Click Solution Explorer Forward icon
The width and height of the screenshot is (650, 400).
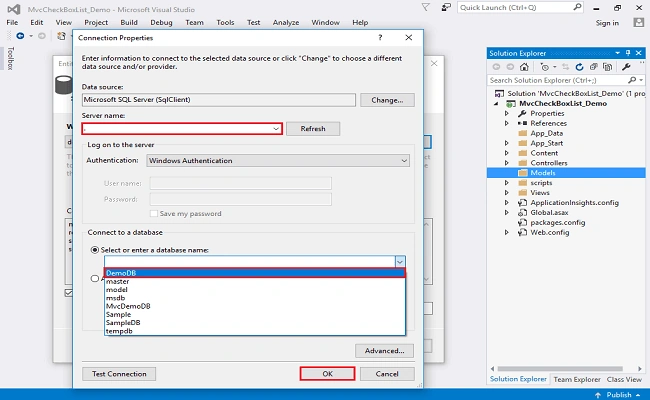click(510, 67)
